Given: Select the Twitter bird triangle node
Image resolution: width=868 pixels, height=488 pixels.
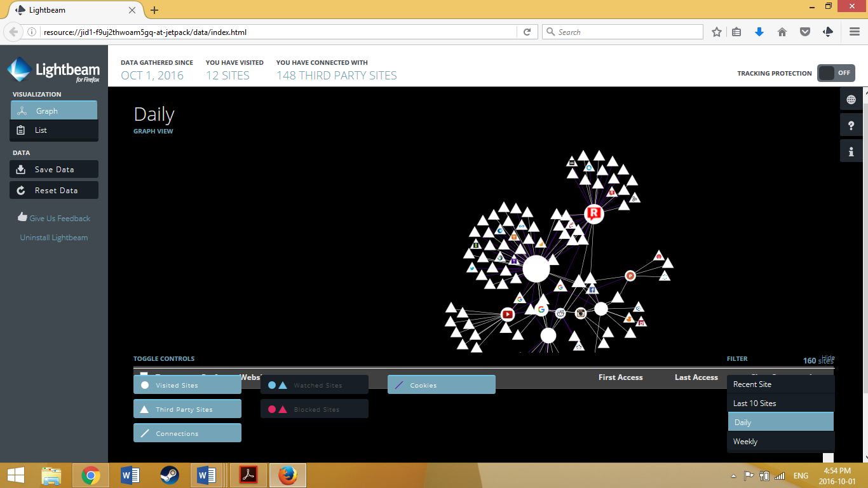Looking at the screenshot, I should 472,268.
